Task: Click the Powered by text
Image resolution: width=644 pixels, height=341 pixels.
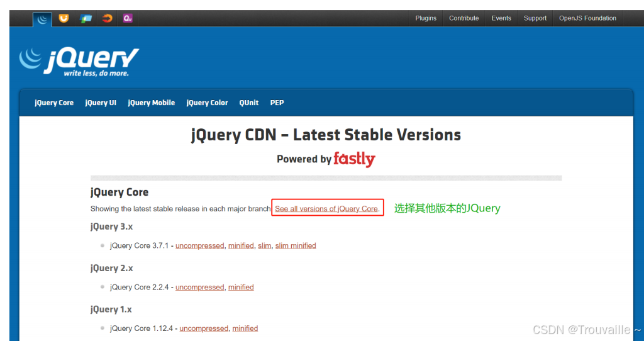Action: [304, 159]
